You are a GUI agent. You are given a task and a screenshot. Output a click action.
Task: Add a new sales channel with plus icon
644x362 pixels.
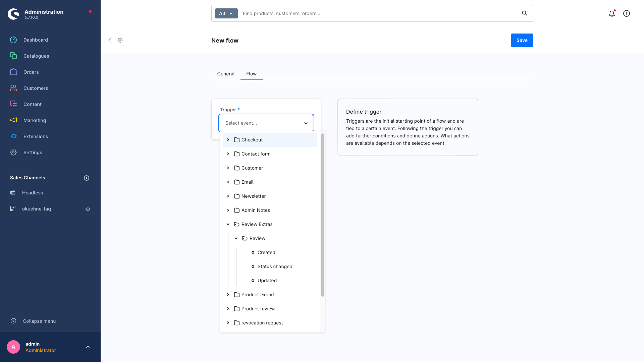click(87, 178)
